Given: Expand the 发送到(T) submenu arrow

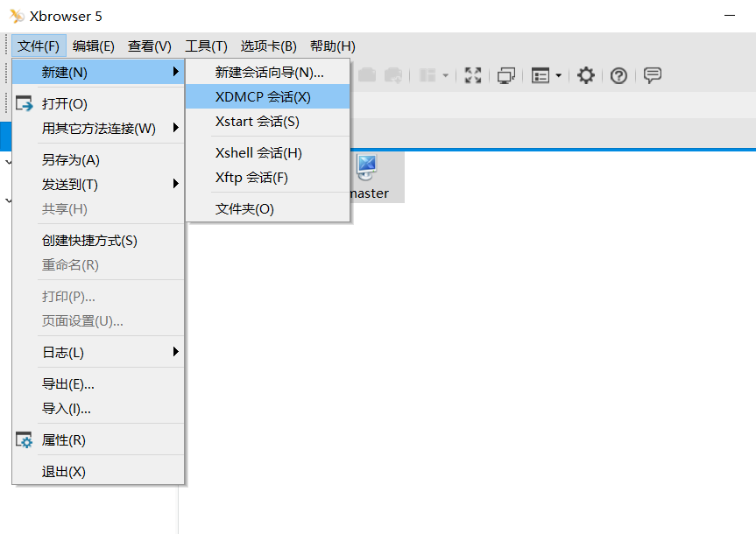Looking at the screenshot, I should (175, 184).
